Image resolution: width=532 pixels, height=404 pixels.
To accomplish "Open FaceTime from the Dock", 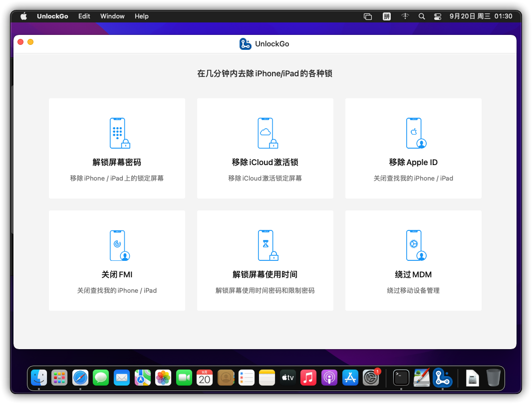I will click(184, 378).
